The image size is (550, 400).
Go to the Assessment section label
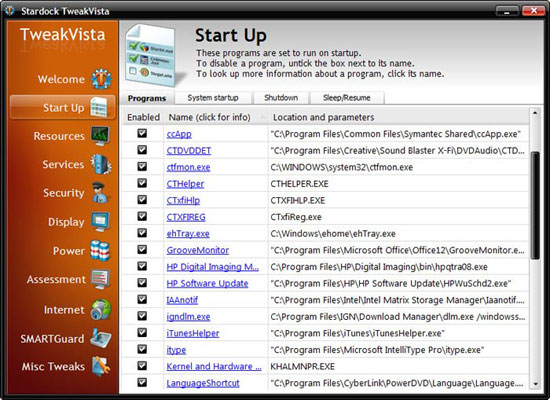[x=56, y=280]
